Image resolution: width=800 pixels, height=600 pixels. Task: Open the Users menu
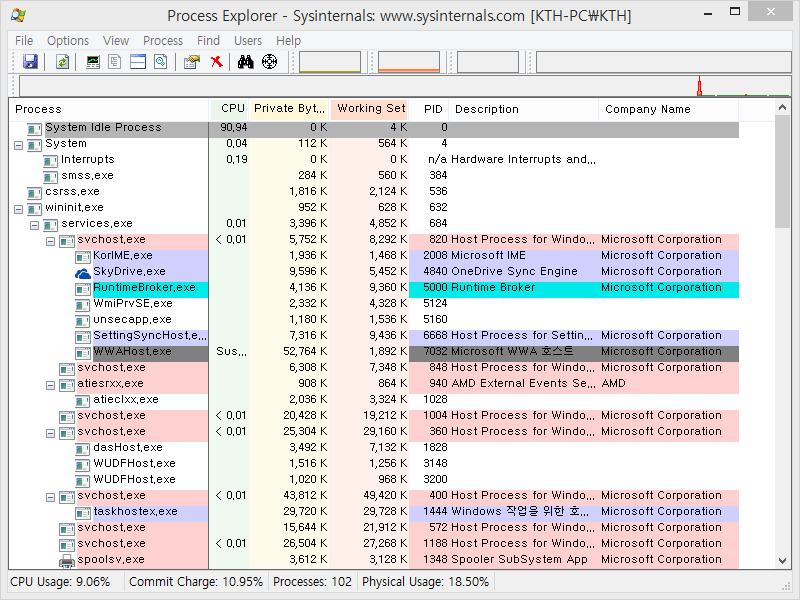click(x=248, y=40)
